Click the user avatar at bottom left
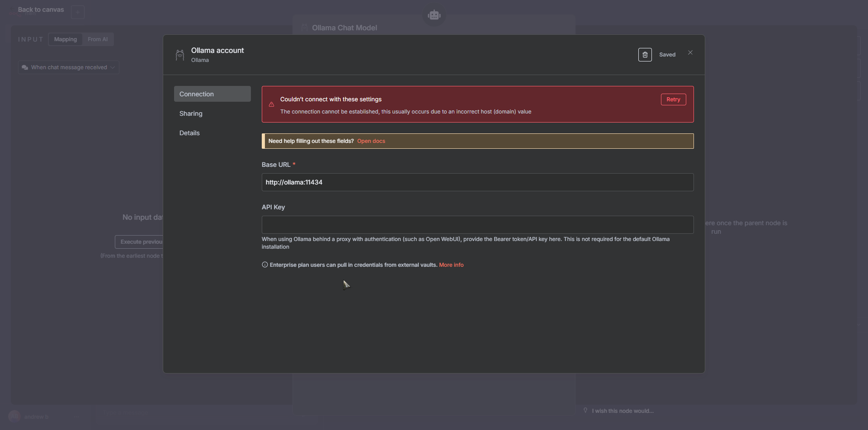The image size is (868, 430). (x=14, y=416)
